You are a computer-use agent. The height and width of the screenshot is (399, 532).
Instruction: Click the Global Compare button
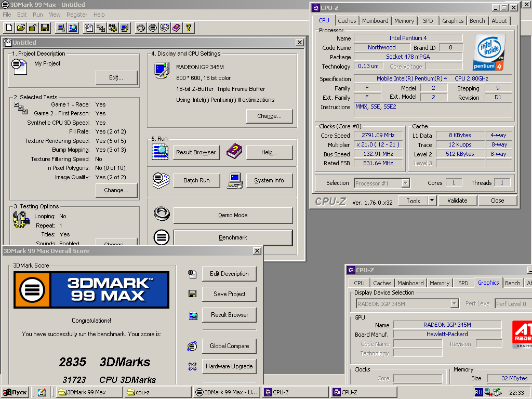[229, 346]
